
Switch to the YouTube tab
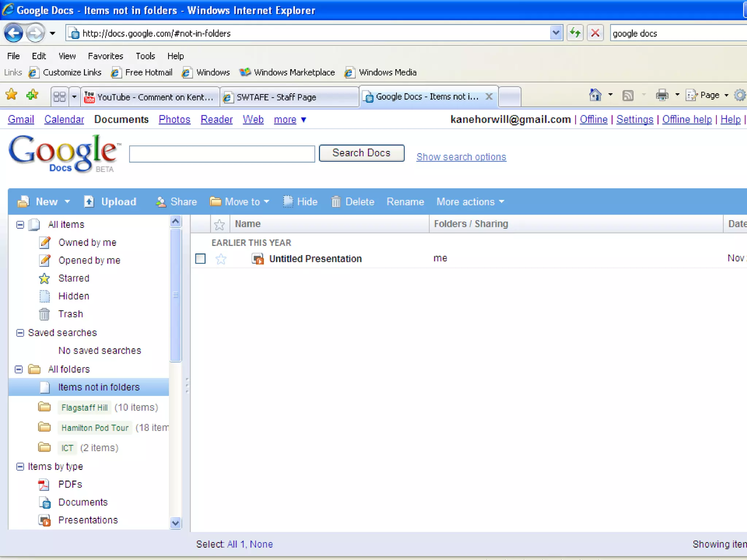[x=150, y=97]
